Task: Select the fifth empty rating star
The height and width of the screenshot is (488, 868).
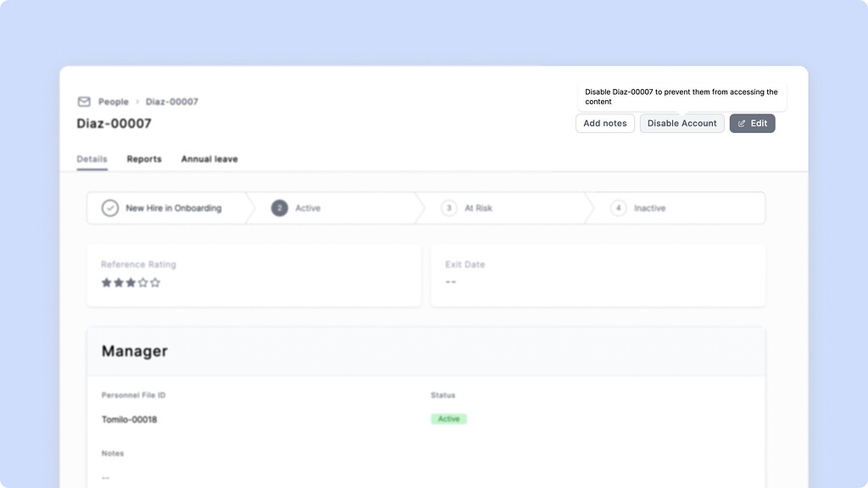Action: click(x=155, y=282)
